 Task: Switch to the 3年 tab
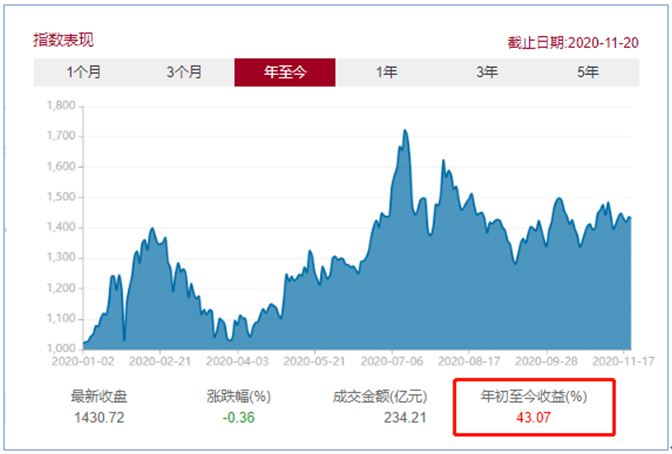coord(487,72)
